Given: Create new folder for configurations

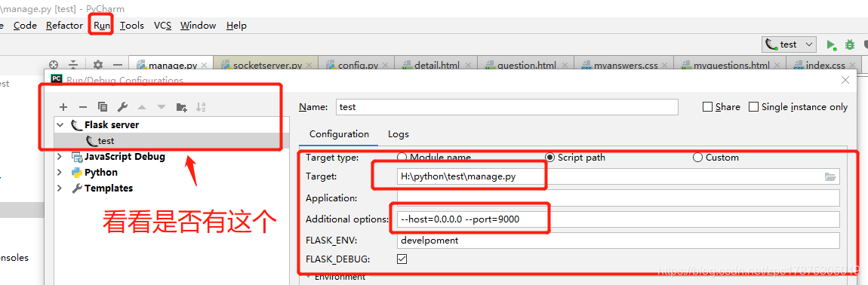Looking at the screenshot, I should pyautogui.click(x=182, y=107).
